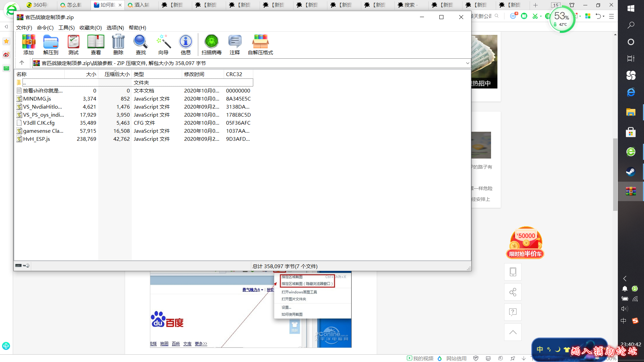Open the Comment (注释) tool
The width and height of the screenshot is (644, 362).
pyautogui.click(x=235, y=45)
